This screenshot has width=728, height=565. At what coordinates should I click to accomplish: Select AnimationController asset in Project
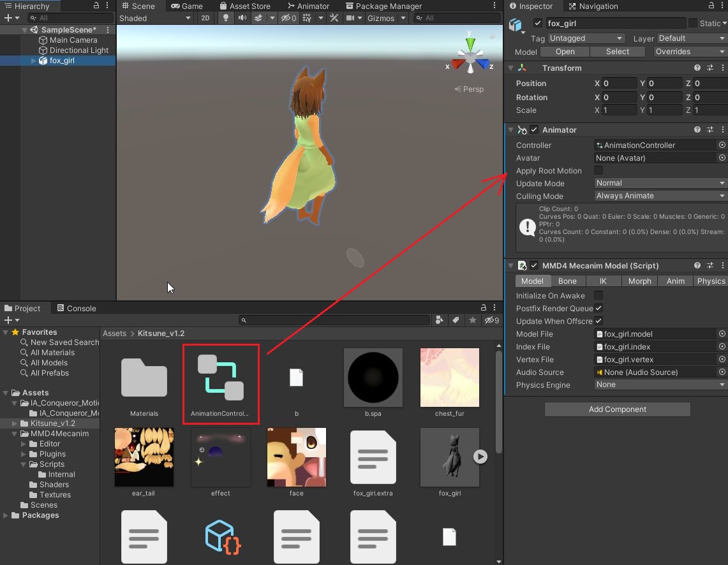[x=221, y=384]
